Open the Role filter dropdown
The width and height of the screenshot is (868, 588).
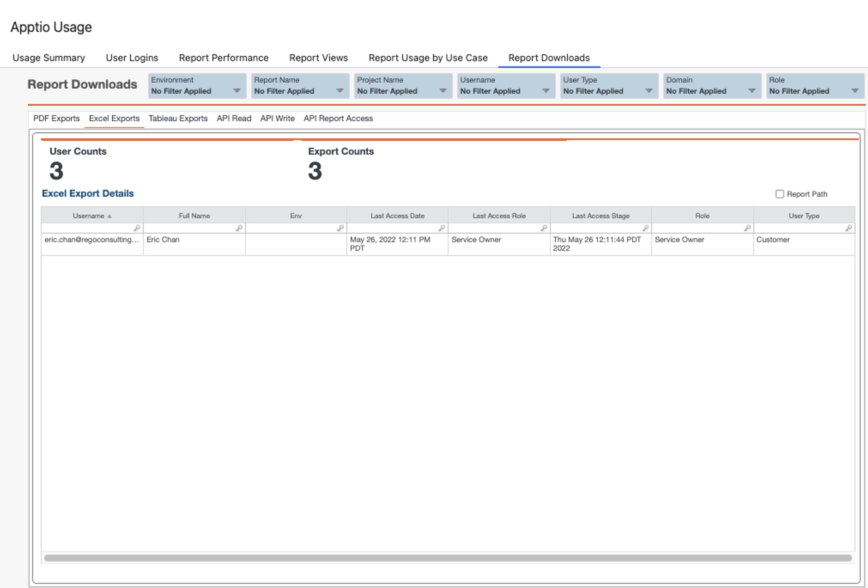coord(816,86)
